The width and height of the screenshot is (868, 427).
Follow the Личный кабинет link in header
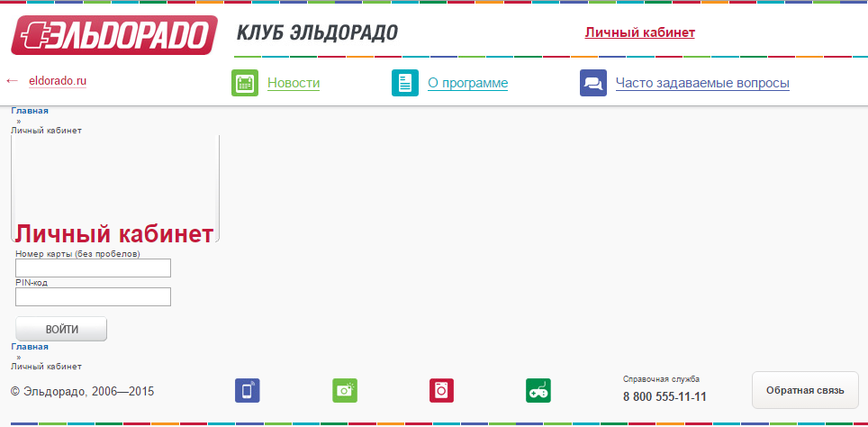(639, 32)
